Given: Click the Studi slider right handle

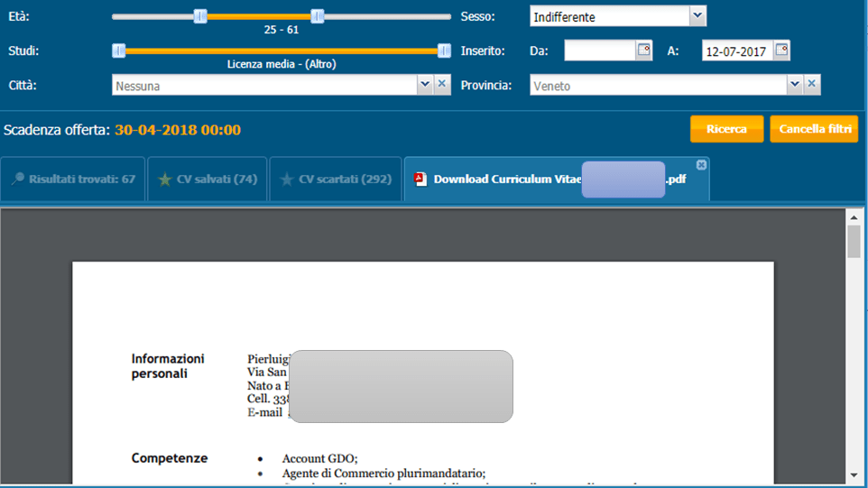Looking at the screenshot, I should [x=444, y=51].
